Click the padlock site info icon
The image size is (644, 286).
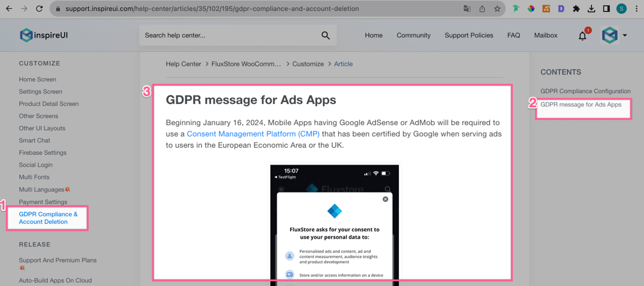[x=58, y=8]
